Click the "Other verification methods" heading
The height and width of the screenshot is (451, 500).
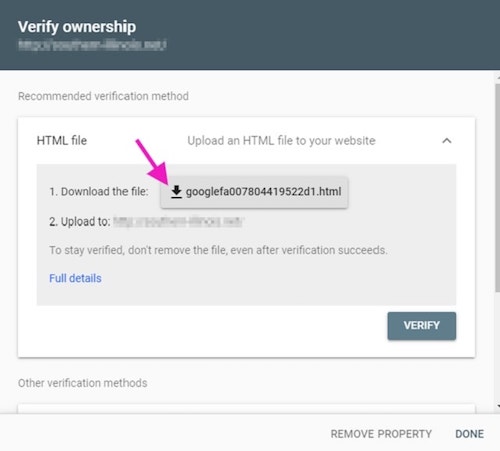click(x=83, y=383)
